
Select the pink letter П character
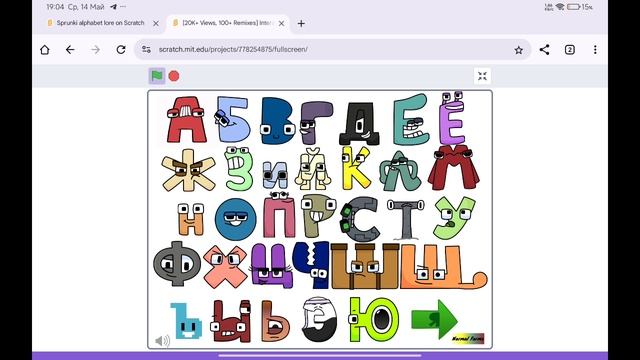279,215
